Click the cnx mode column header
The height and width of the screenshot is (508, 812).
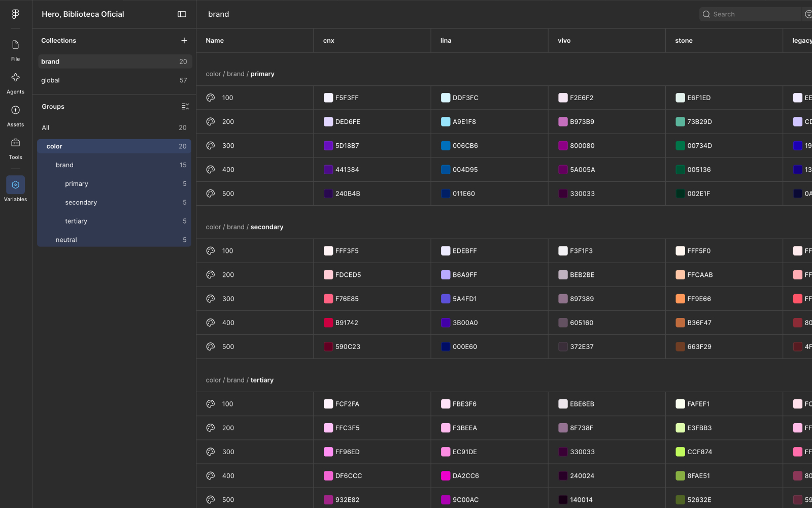(x=372, y=41)
